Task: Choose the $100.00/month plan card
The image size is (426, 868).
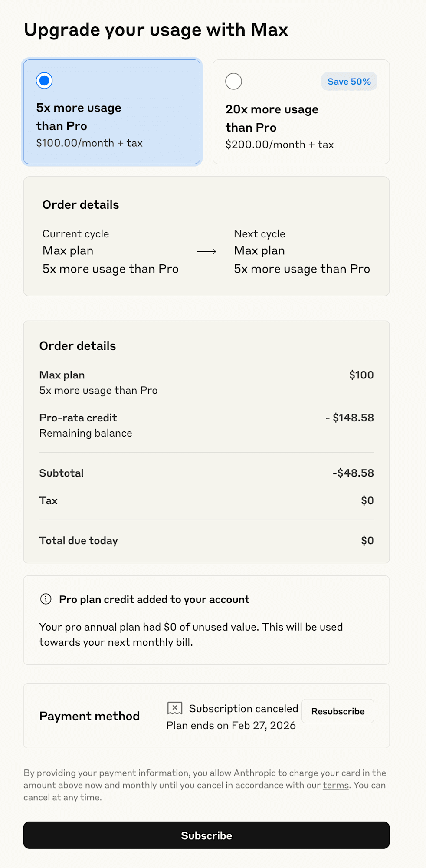Action: click(x=112, y=112)
